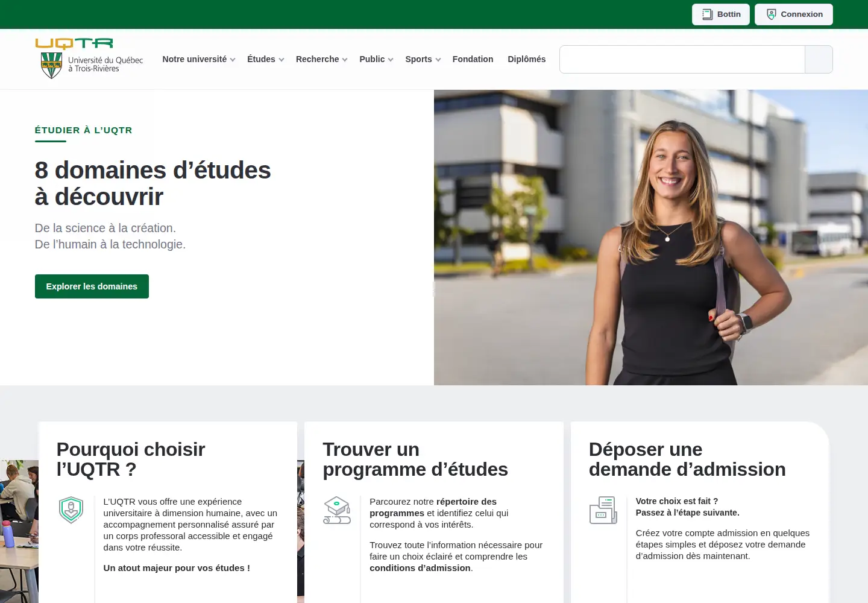
Task: Click the form icon in the admission card
Action: click(603, 510)
